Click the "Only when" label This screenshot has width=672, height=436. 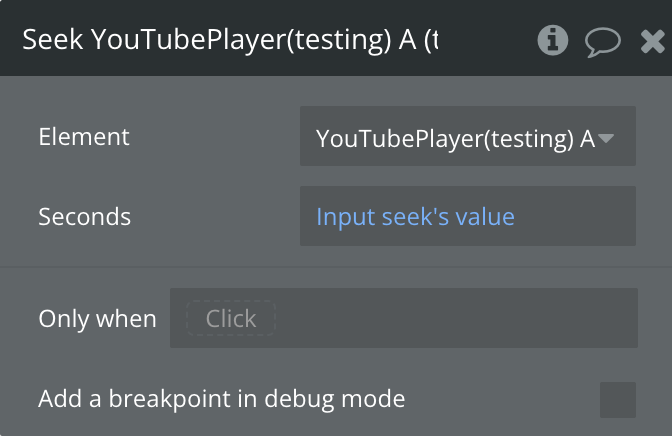(97, 319)
